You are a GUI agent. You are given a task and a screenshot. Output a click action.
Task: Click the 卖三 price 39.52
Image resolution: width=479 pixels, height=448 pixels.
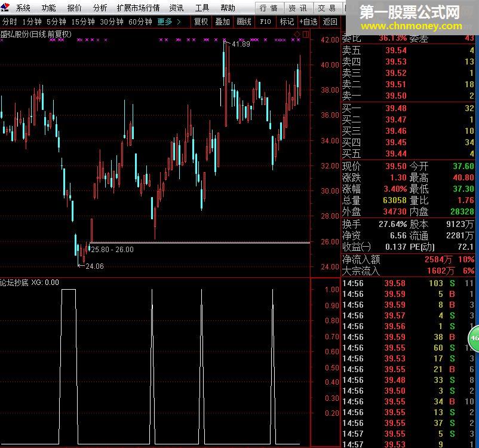click(396, 73)
